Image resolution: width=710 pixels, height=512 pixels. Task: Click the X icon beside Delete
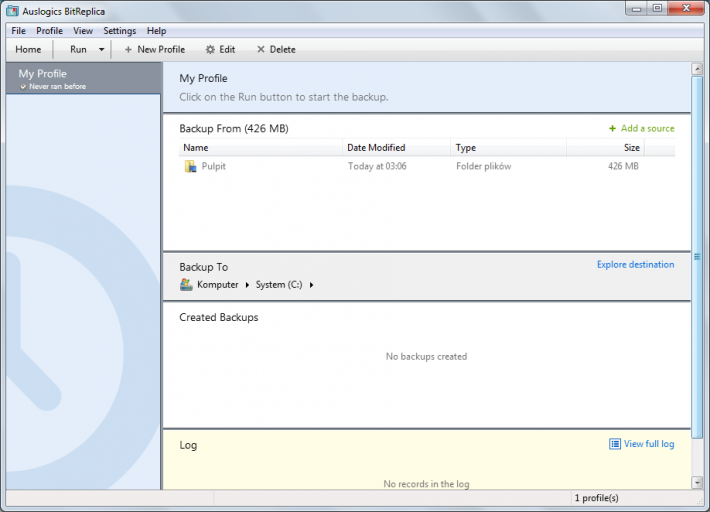[261, 49]
